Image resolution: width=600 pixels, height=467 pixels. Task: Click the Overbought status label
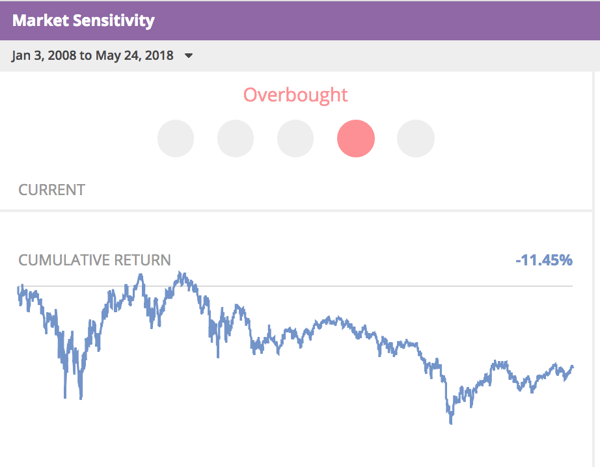(295, 95)
